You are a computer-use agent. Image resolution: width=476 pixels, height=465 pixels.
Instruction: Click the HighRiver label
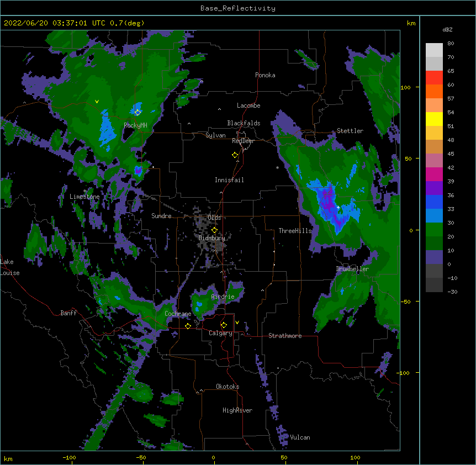click(237, 410)
